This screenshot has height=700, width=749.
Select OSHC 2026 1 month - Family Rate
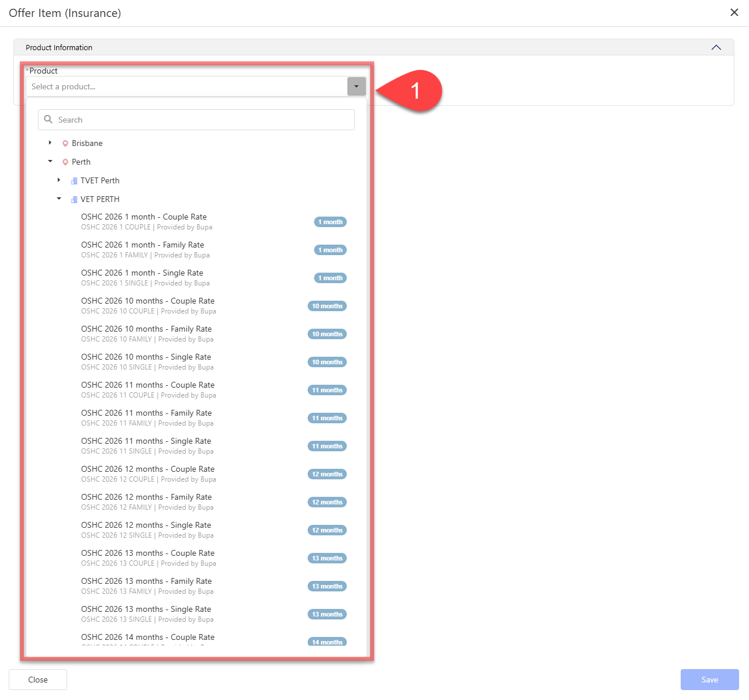pos(142,245)
